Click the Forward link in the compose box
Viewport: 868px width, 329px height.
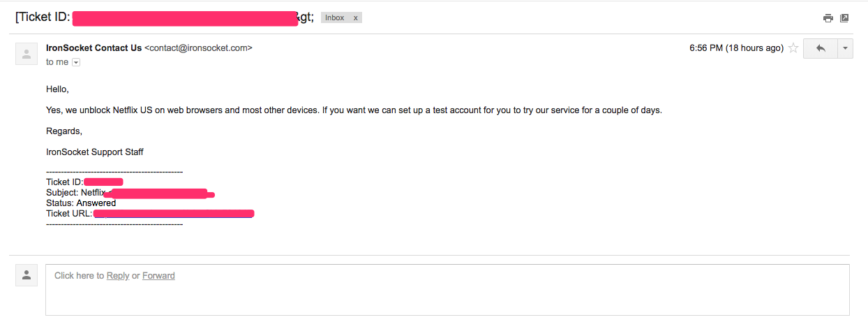click(158, 276)
